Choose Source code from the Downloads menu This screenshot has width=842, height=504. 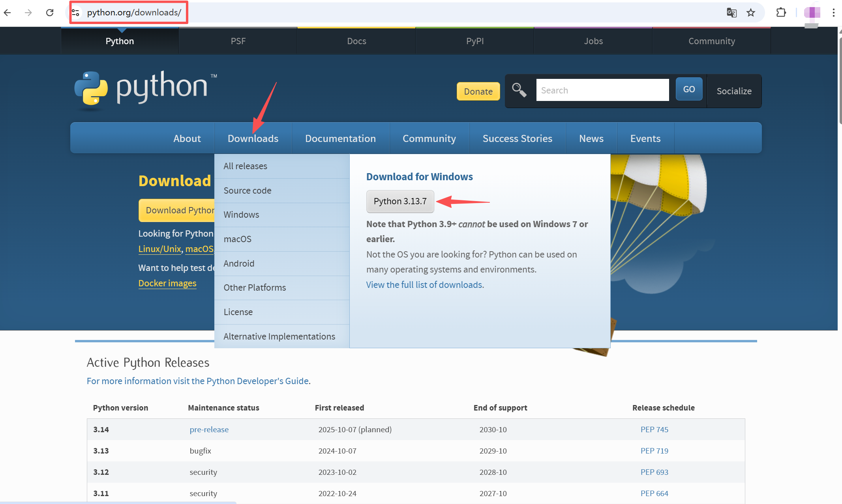pos(247,190)
